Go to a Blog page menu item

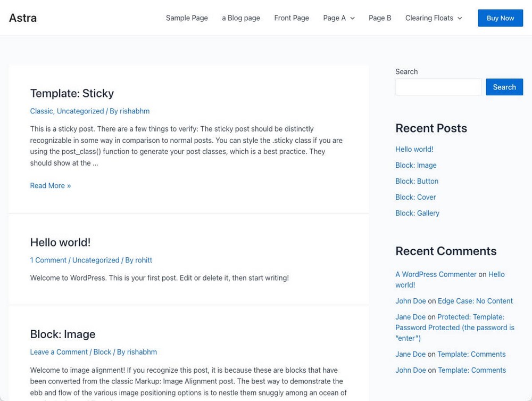coord(241,18)
